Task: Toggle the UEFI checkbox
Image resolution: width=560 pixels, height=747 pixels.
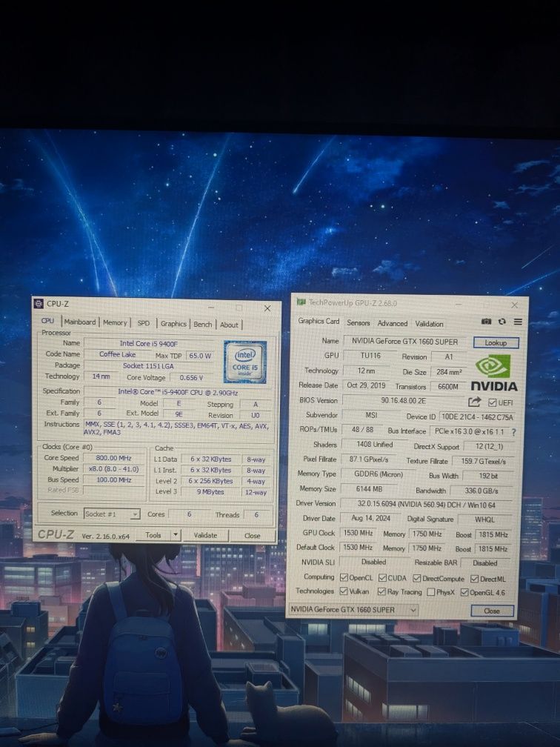Action: point(493,402)
